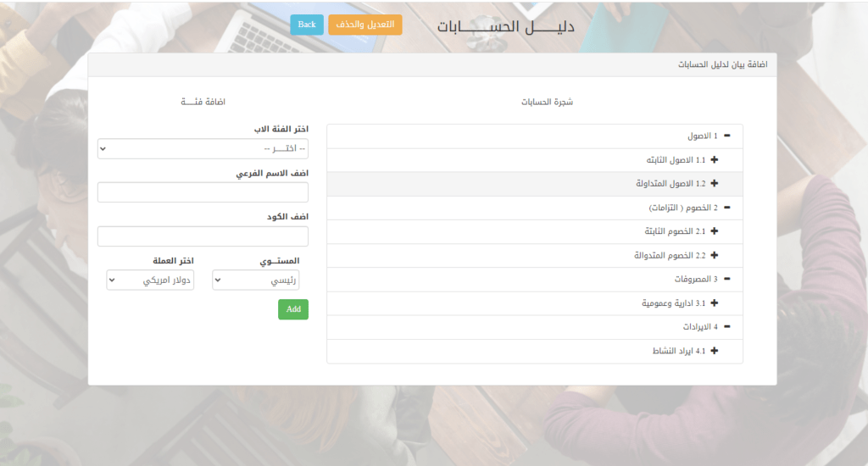Viewport: 868px width, 466px height.
Task: Click the orange 'التعديل والحذف' button
Action: (365, 25)
